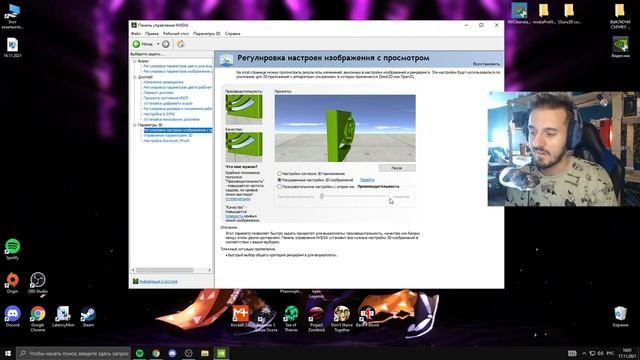Viewport: 640px width, 360px height.
Task: Open the Discord desktop shortcut
Action: [13, 316]
